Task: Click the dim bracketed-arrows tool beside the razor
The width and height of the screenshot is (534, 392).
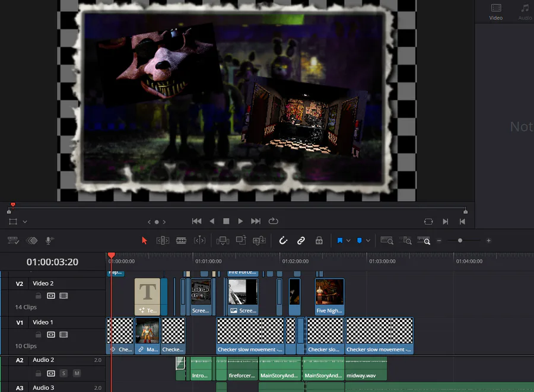Action: [x=199, y=241]
